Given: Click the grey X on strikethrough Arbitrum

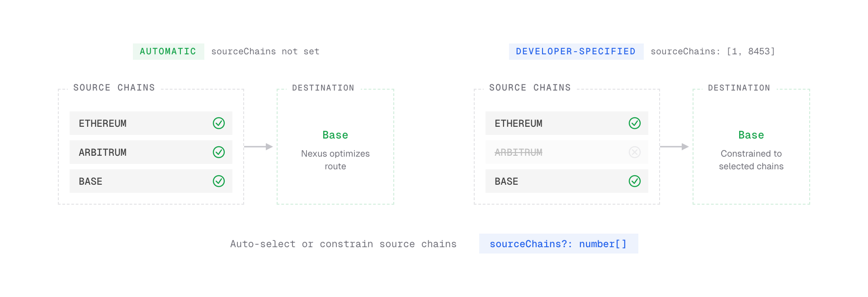Looking at the screenshot, I should [x=635, y=152].
